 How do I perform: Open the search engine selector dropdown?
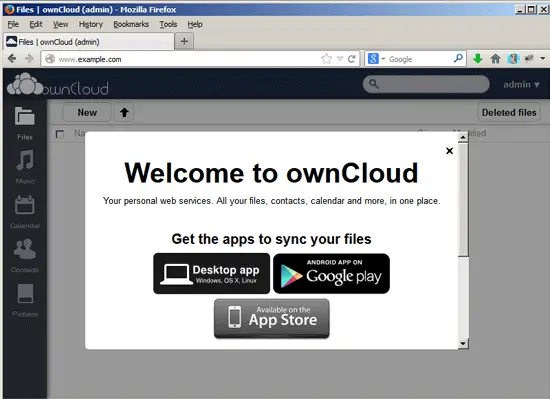tap(376, 59)
